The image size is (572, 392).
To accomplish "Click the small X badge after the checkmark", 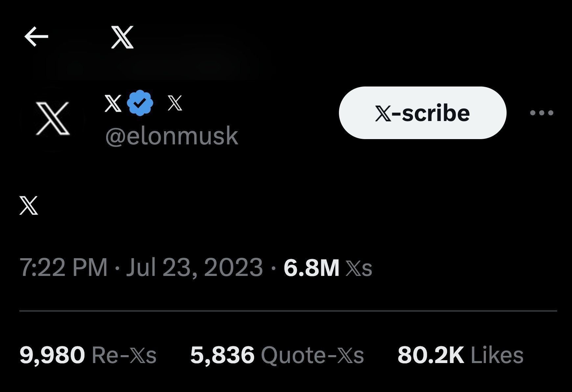I will pos(175,103).
